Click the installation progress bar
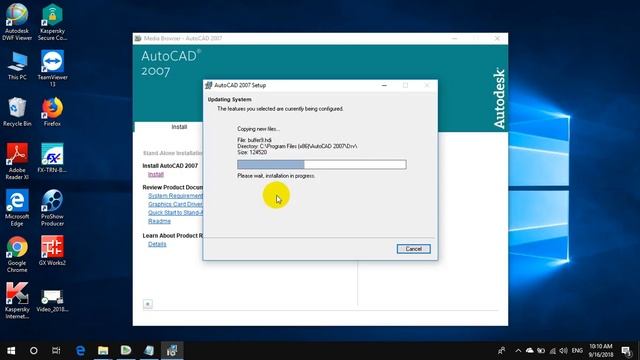 322,164
